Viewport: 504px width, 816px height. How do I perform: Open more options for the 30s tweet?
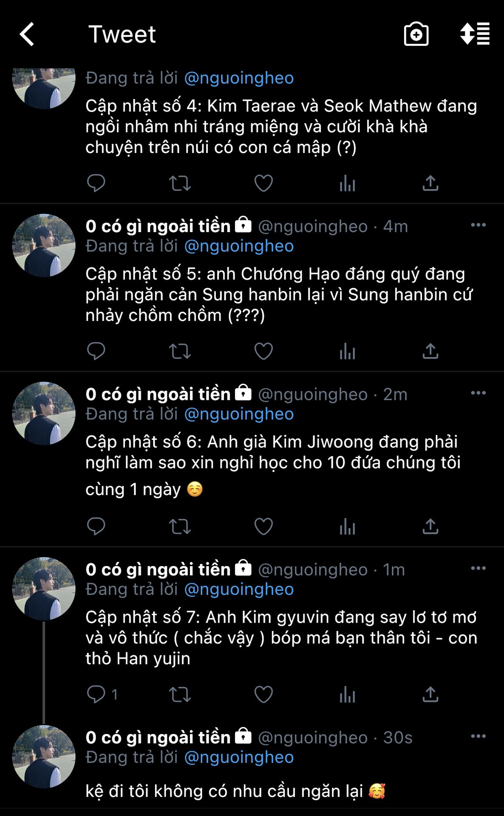[479, 736]
